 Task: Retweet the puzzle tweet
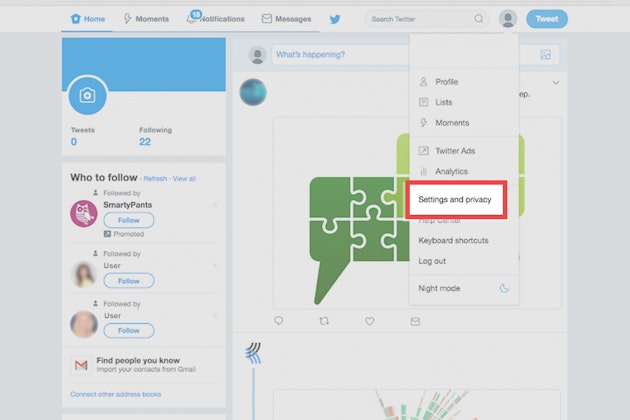[x=324, y=321]
